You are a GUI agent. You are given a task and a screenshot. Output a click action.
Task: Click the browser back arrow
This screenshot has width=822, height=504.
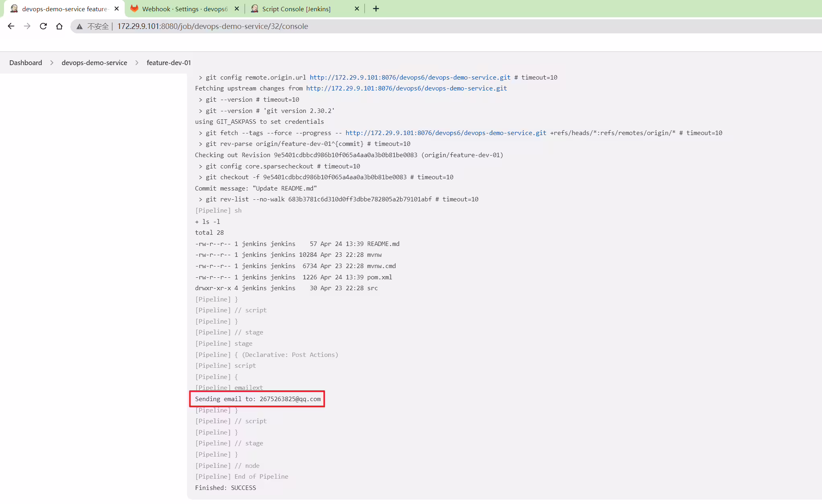click(x=11, y=26)
